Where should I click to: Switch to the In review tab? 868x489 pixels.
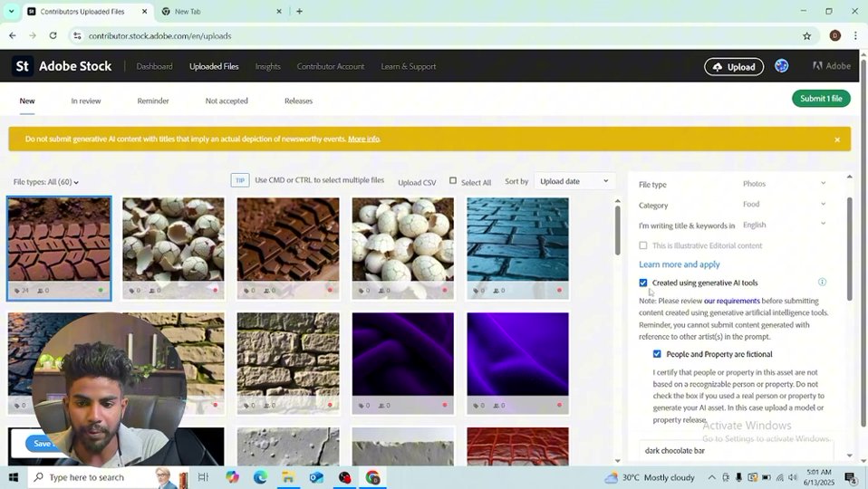(x=86, y=101)
